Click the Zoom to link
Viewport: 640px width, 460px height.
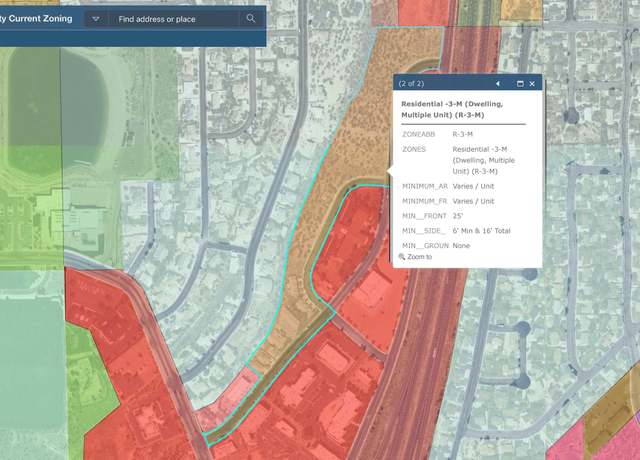pos(419,257)
